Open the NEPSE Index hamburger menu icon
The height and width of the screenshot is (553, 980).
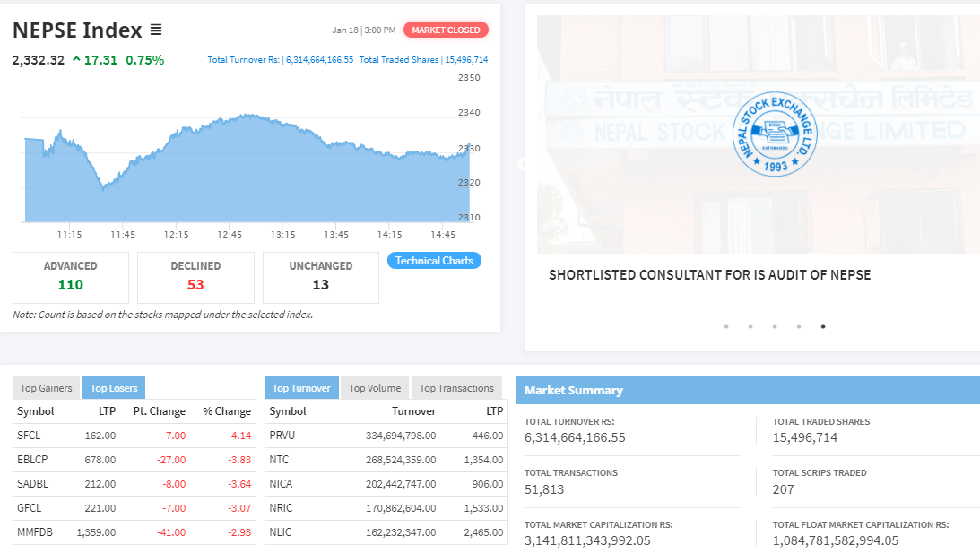click(x=156, y=30)
